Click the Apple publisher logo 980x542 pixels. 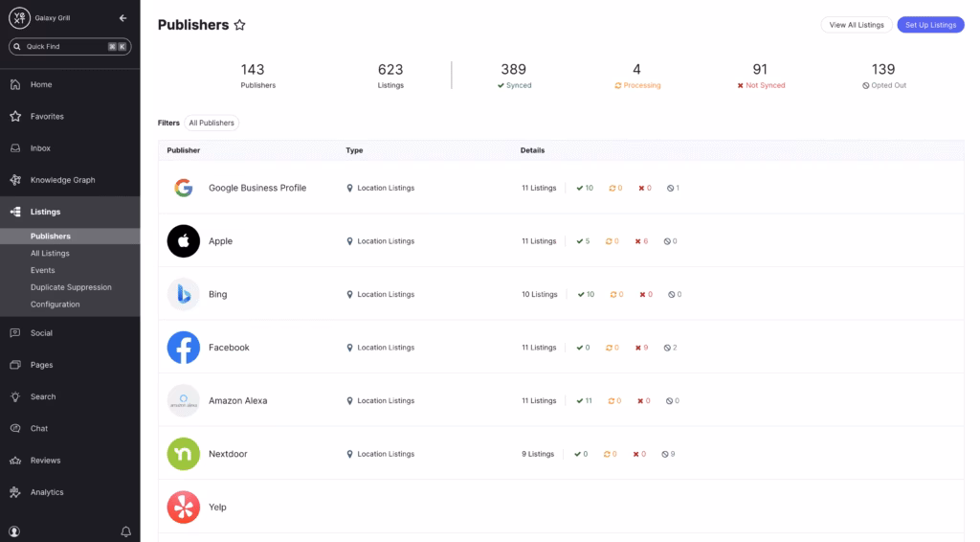(x=183, y=241)
